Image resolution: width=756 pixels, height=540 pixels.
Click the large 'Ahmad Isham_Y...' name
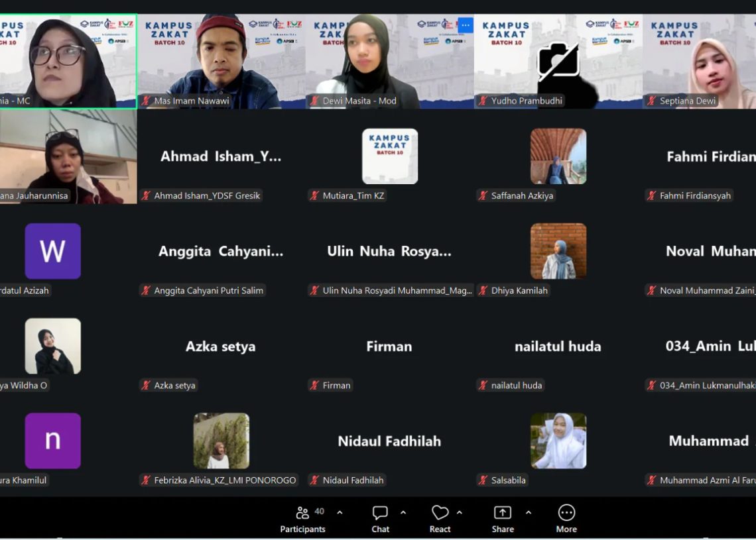click(221, 156)
